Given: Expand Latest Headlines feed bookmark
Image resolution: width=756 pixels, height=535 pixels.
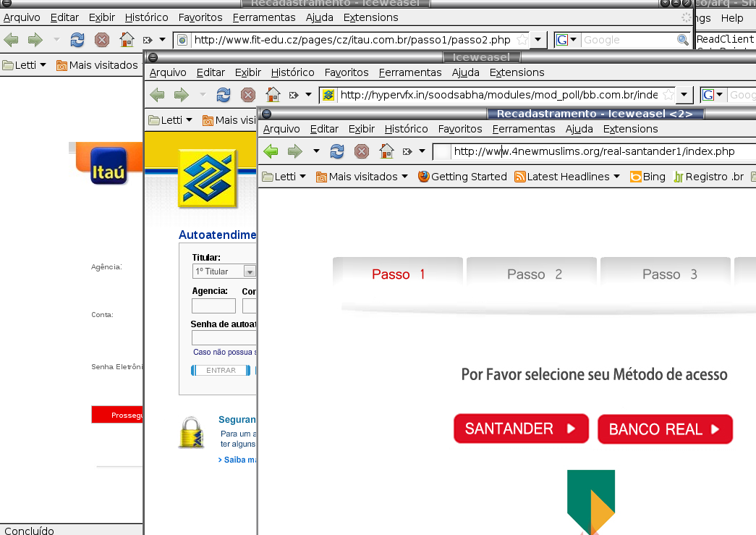Looking at the screenshot, I should tap(567, 177).
